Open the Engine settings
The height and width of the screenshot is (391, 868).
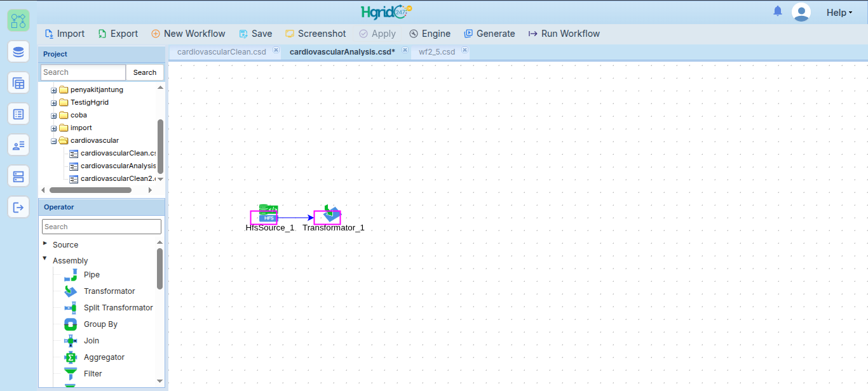click(430, 34)
